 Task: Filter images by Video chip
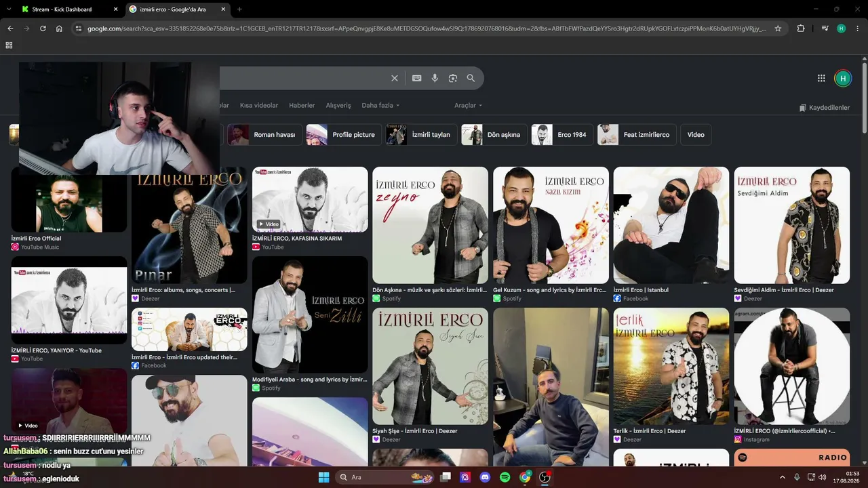696,135
